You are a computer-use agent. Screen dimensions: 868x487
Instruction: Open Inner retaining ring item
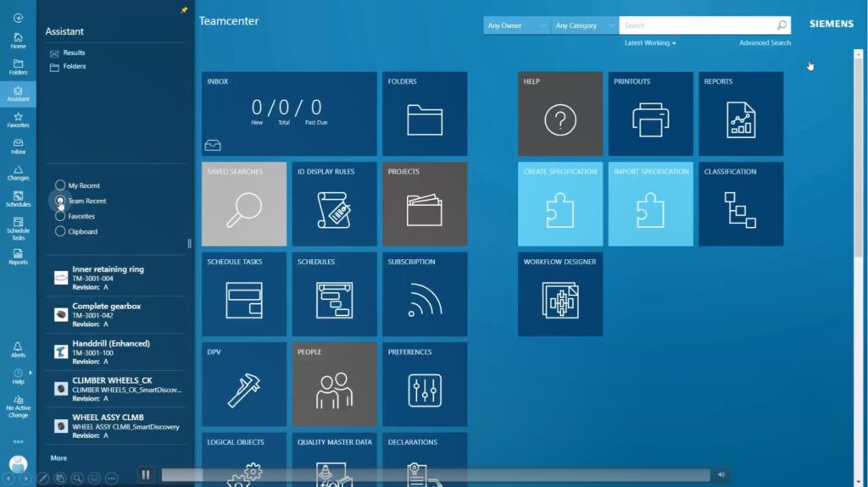(116, 278)
